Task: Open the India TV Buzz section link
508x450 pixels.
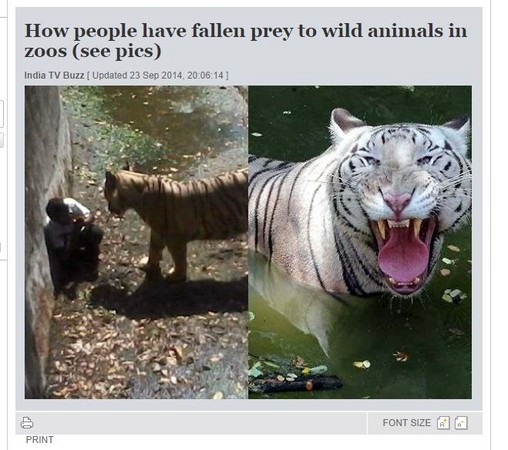Action: 54,75
